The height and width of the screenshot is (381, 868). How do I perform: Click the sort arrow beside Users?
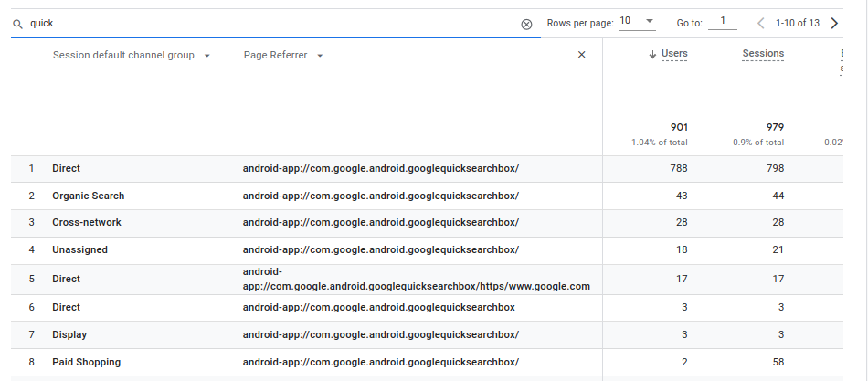(x=652, y=55)
